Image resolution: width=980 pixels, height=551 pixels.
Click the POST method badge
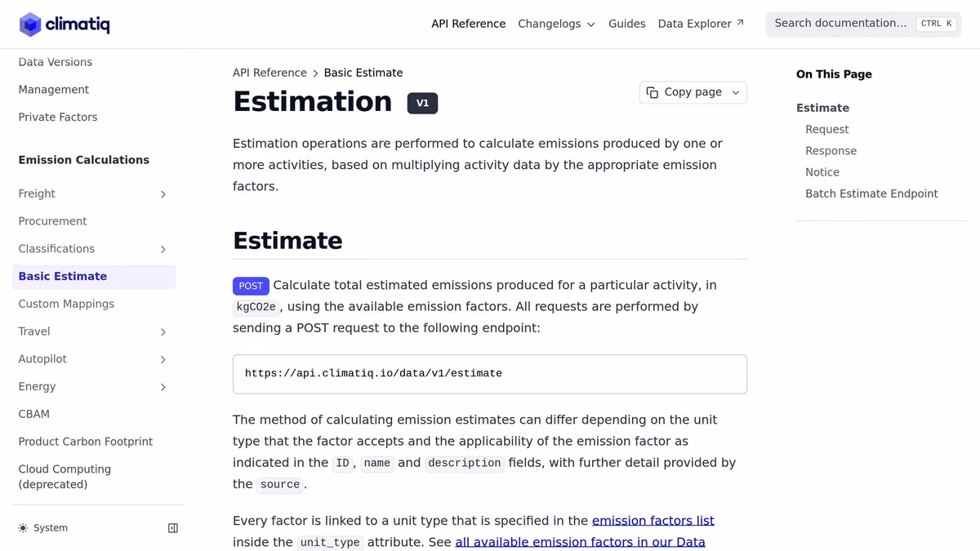pos(251,286)
